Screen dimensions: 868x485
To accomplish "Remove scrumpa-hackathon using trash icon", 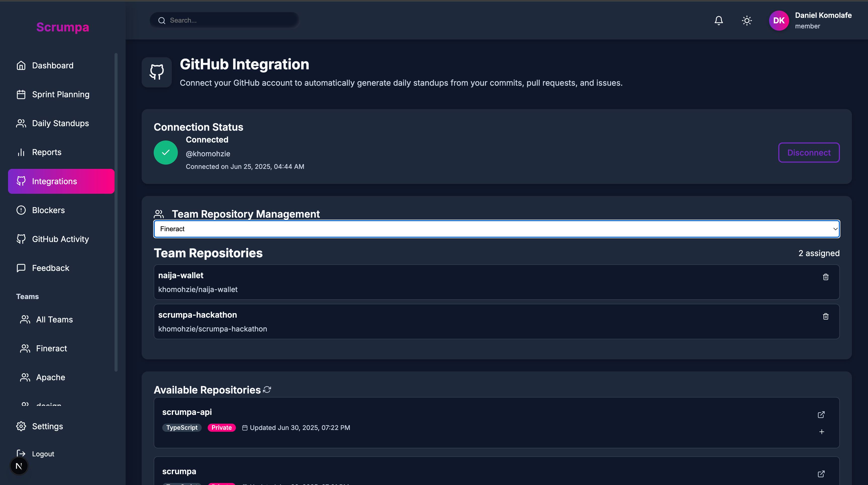I will [826, 316].
